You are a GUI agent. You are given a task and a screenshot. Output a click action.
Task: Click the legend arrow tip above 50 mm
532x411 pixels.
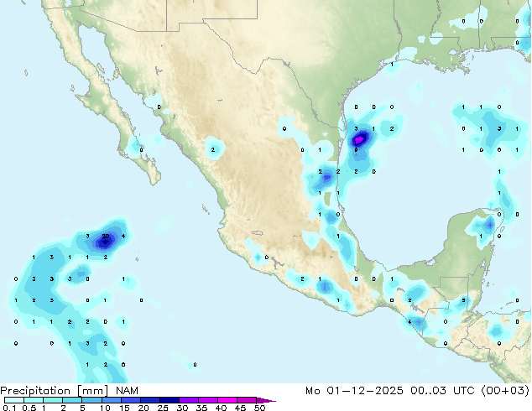(x=266, y=401)
